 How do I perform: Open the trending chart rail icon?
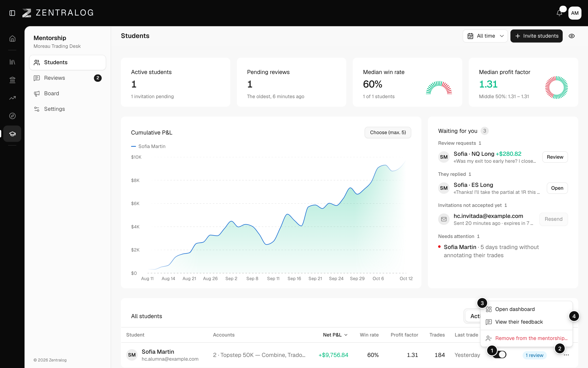[12, 98]
